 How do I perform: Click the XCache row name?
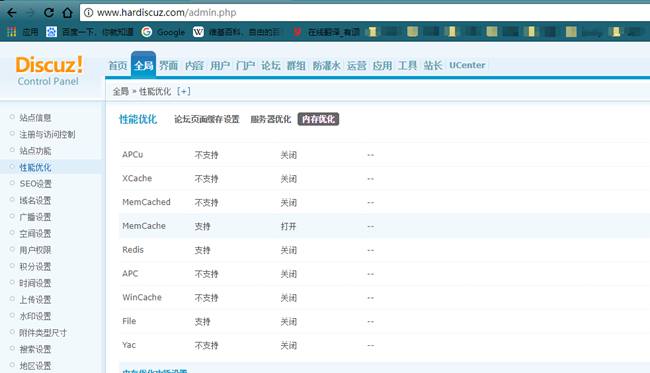pyautogui.click(x=137, y=178)
